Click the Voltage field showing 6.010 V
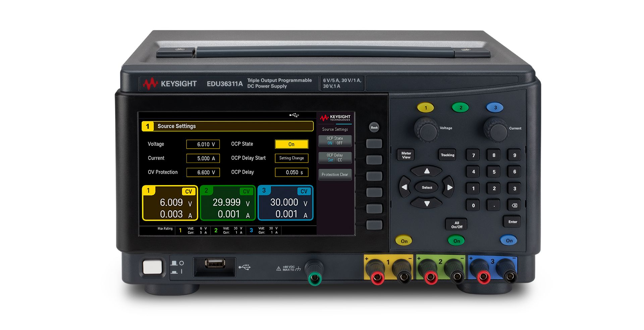644x330 pixels. coord(203,144)
